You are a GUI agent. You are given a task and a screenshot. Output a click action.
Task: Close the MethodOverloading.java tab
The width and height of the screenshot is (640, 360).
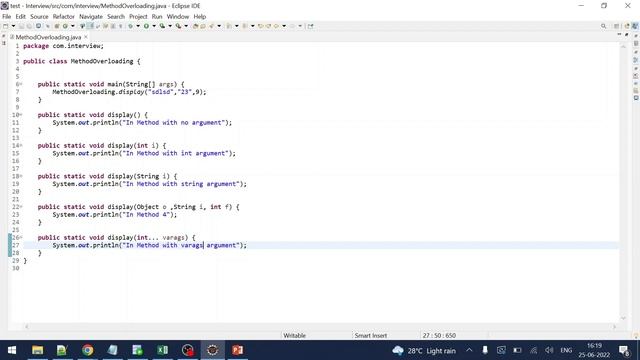86,37
